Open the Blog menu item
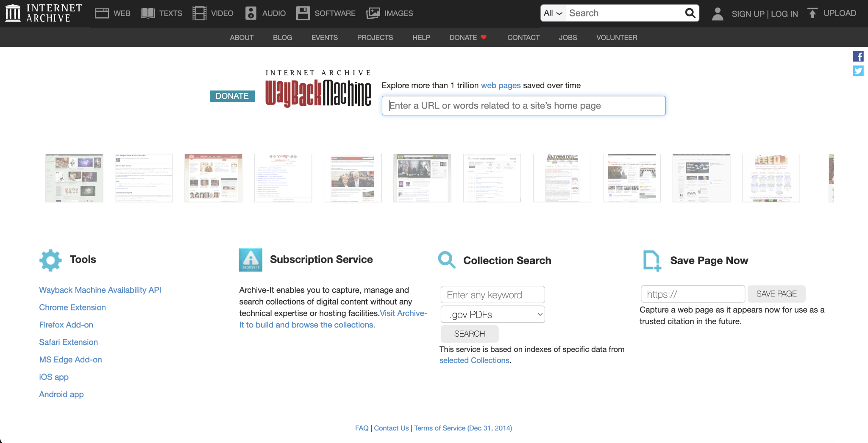Viewport: 868px width, 443px height. (x=282, y=38)
